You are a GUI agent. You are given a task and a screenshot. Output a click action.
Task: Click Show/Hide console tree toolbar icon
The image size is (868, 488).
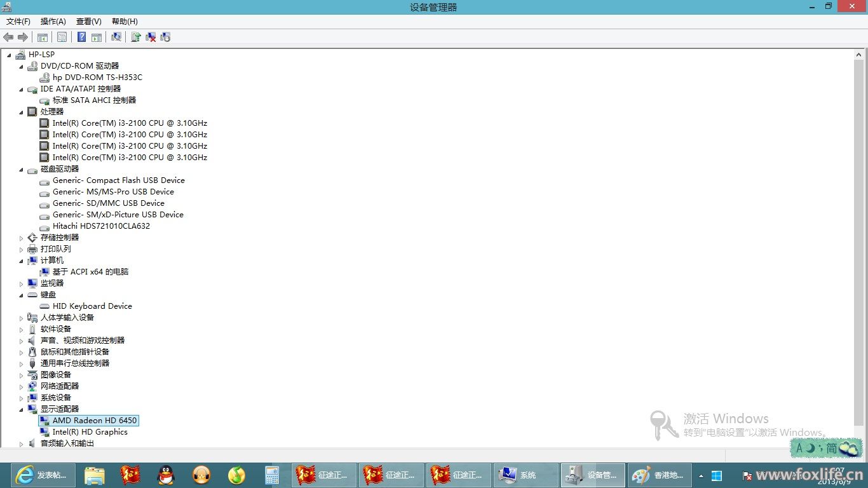coord(43,37)
